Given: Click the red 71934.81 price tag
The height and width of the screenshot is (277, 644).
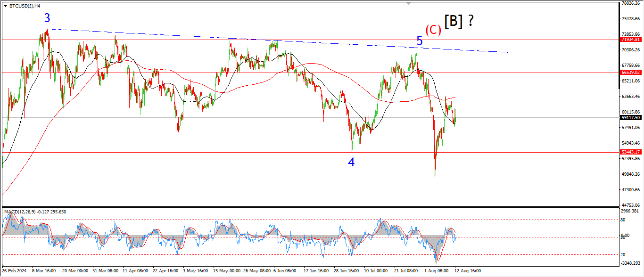Looking at the screenshot, I should [x=630, y=40].
